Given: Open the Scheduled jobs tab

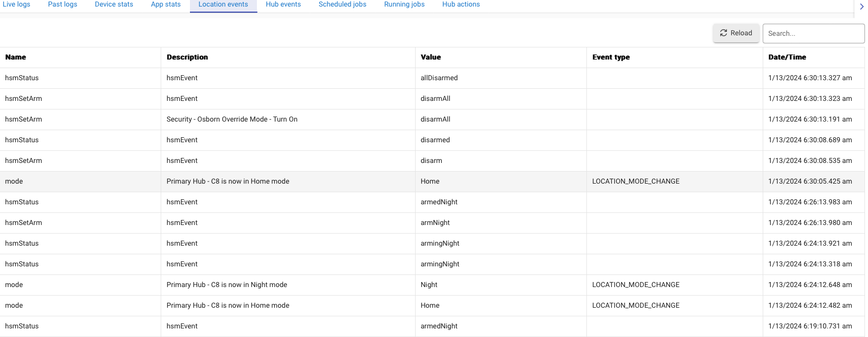Looking at the screenshot, I should (x=342, y=5).
